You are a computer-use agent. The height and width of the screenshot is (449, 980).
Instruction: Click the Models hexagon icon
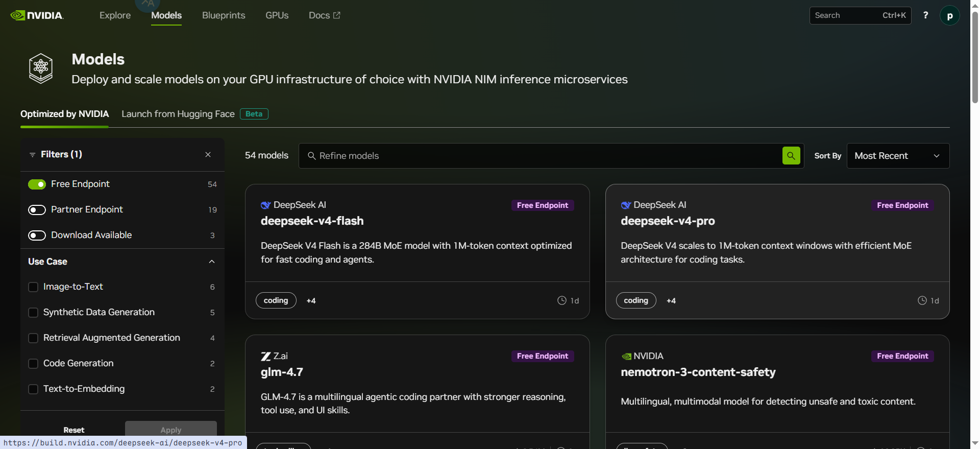41,68
